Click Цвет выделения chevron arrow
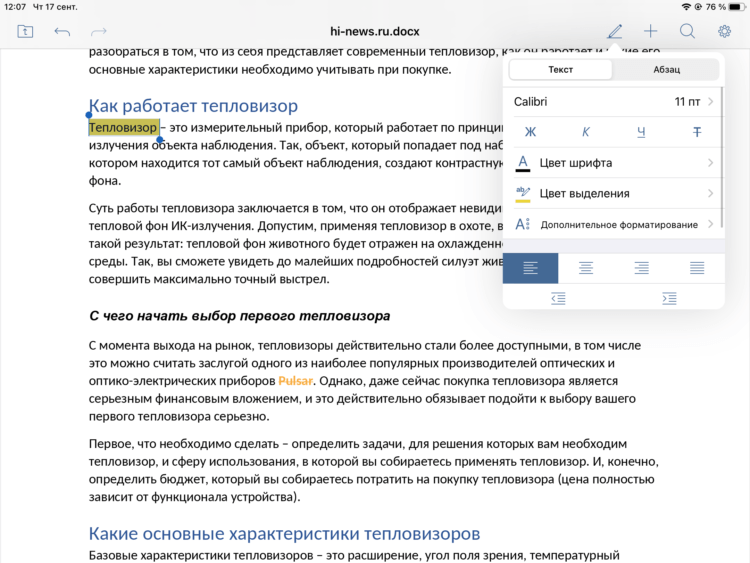 point(711,193)
